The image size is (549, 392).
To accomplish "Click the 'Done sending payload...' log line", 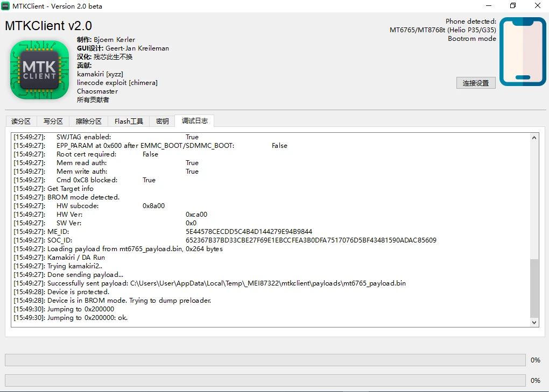I will [x=68, y=274].
